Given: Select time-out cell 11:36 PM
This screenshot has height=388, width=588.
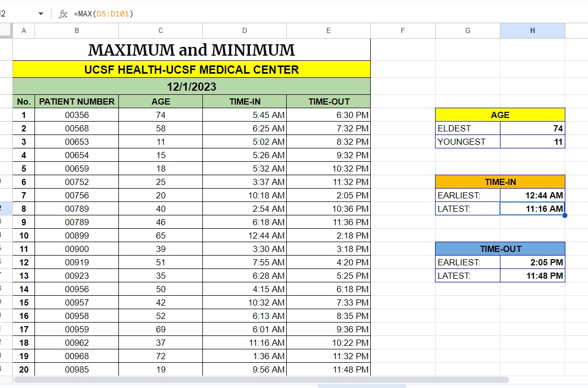Looking at the screenshot, I should click(x=328, y=222).
